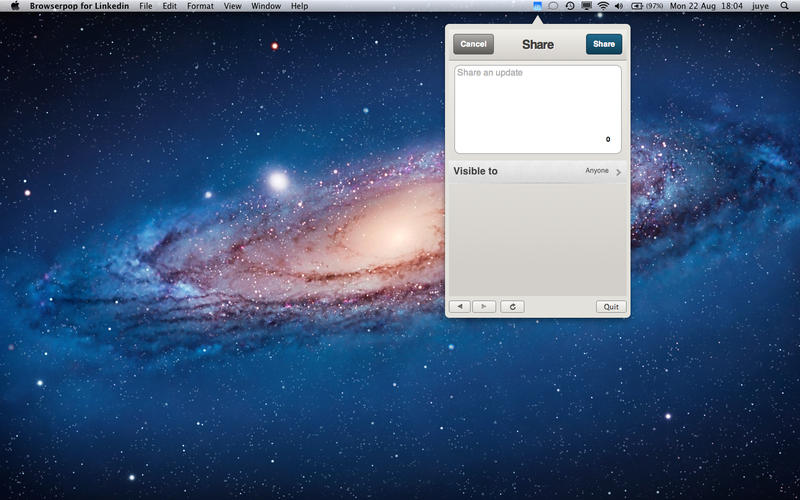The width and height of the screenshot is (800, 500).
Task: Open the Format menu
Action: click(x=200, y=6)
